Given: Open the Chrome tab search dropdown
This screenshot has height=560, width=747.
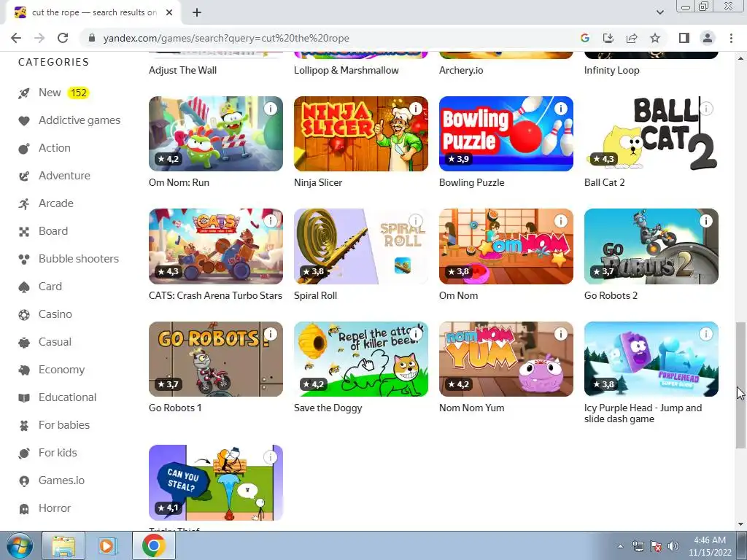Looking at the screenshot, I should (659, 12).
